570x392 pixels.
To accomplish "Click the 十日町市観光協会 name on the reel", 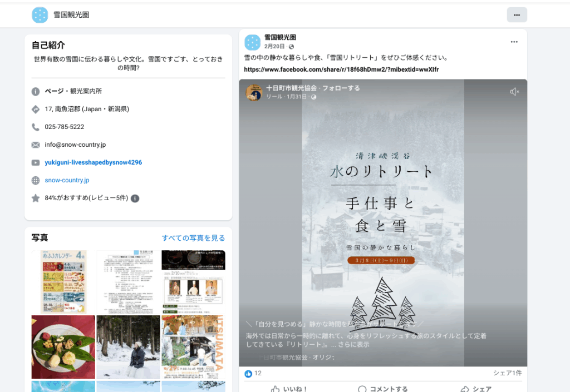I will pyautogui.click(x=292, y=88).
